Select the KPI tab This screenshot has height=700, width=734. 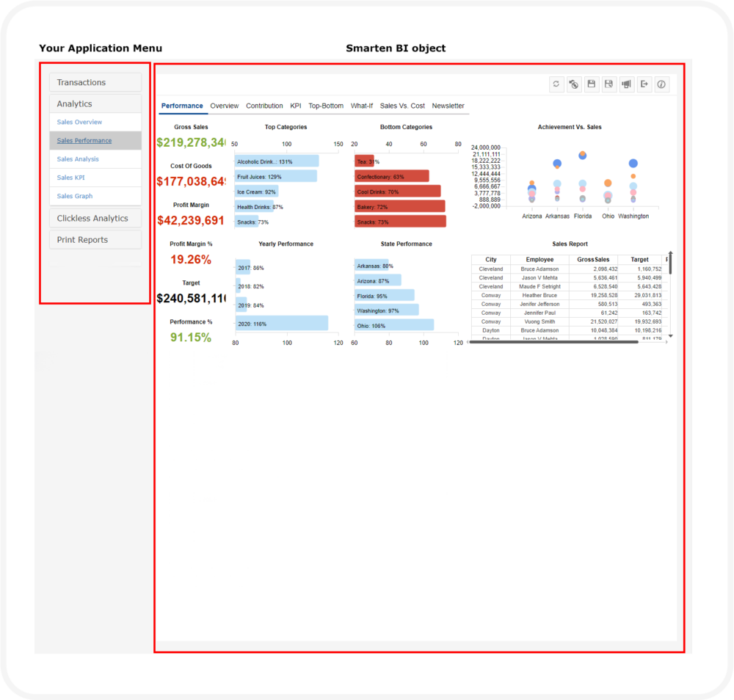coord(295,106)
